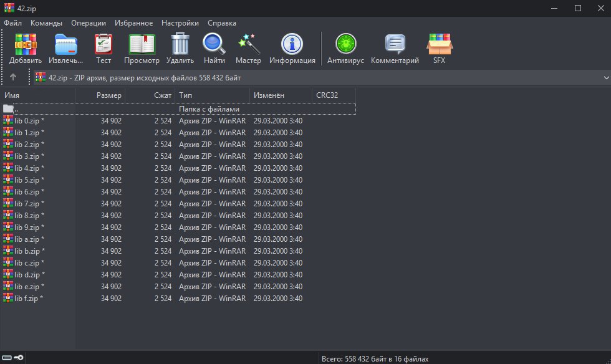
Task: Run the Тест archive check
Action: 103,44
